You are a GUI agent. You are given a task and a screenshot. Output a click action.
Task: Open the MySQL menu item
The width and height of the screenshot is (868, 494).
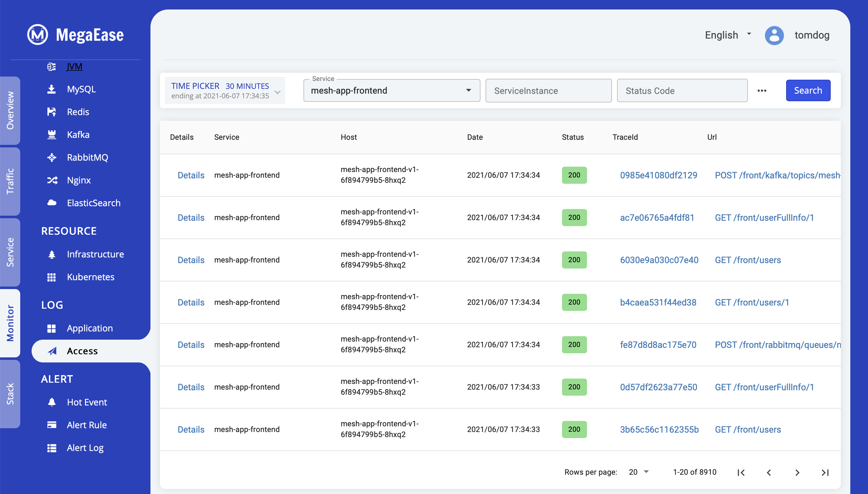click(81, 89)
